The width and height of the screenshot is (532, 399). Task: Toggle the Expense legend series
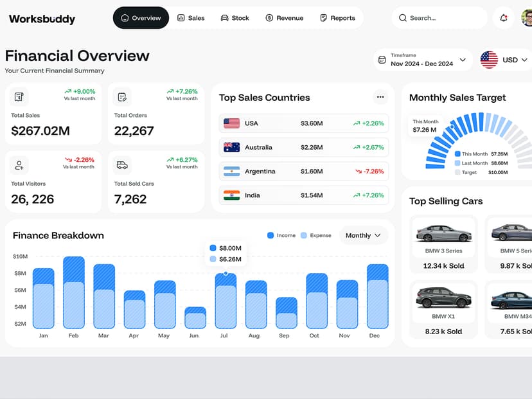click(316, 235)
